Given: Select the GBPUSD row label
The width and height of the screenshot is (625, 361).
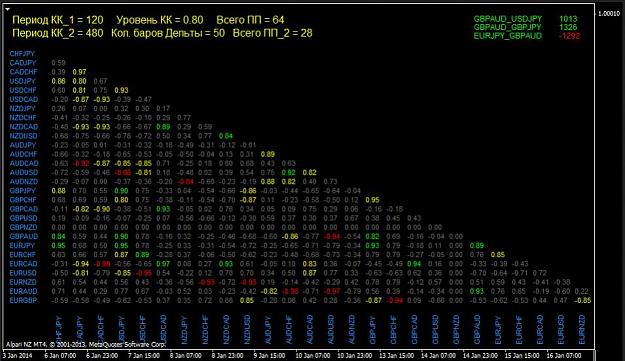Looking at the screenshot, I should point(24,218).
